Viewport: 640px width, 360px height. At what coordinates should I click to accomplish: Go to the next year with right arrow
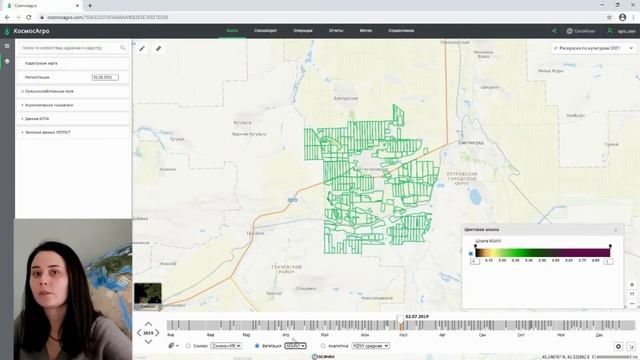pyautogui.click(x=157, y=333)
